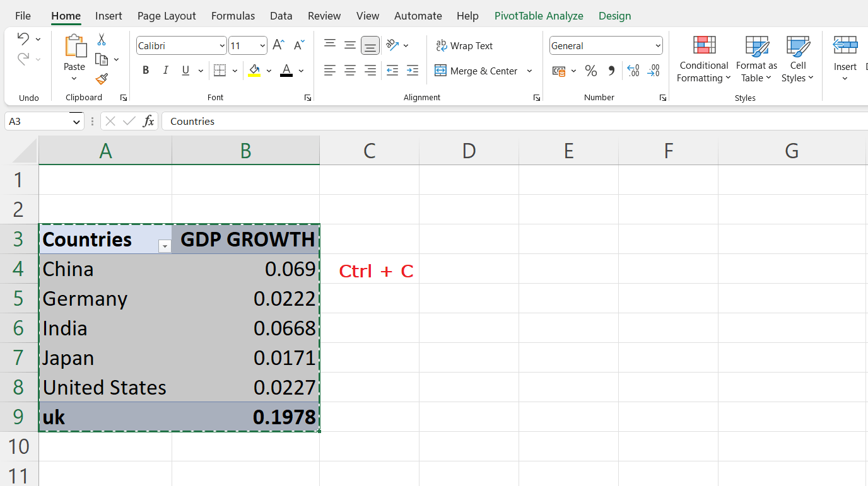The width and height of the screenshot is (868, 486).
Task: Open the Number Format dropdown showing General
Action: [x=604, y=45]
